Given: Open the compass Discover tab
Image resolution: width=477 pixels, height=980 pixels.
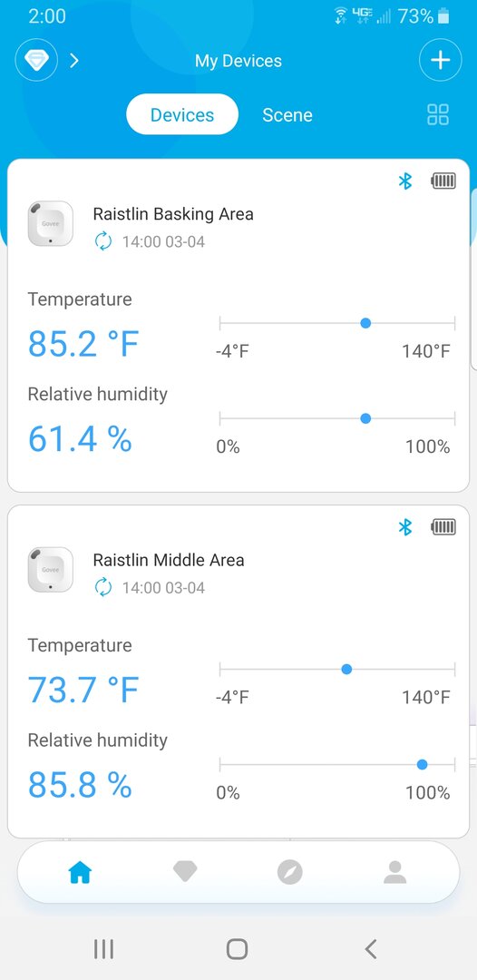Looking at the screenshot, I should tap(289, 872).
